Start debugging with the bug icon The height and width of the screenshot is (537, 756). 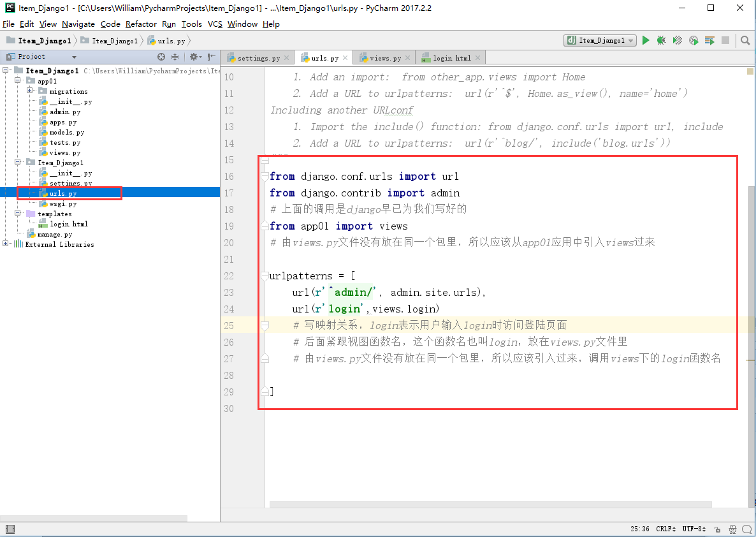click(x=662, y=41)
